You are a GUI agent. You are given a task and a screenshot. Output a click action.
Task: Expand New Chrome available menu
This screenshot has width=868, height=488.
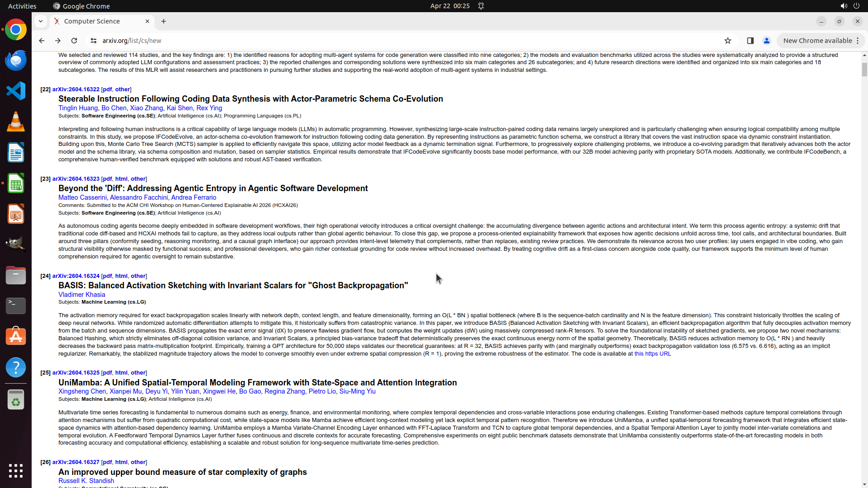coord(821,41)
